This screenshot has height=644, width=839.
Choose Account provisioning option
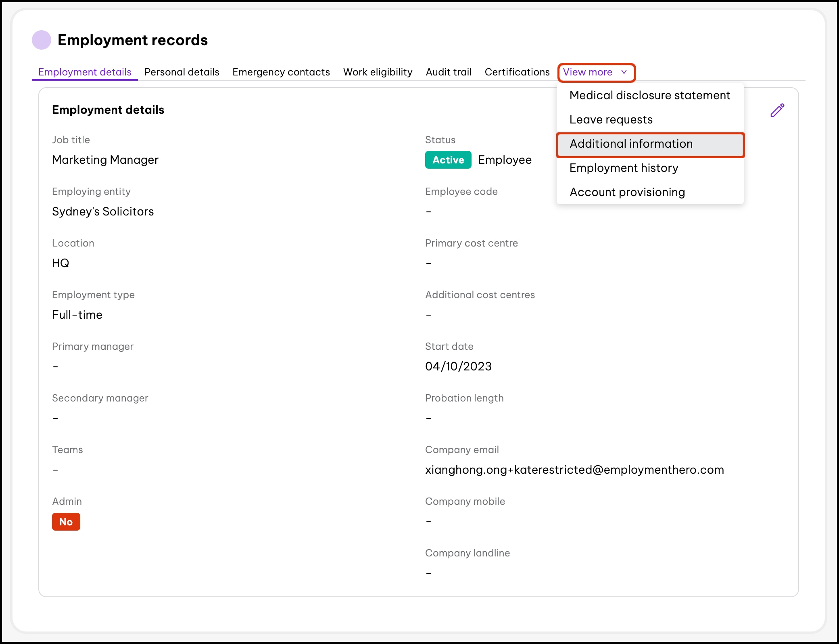(x=627, y=192)
